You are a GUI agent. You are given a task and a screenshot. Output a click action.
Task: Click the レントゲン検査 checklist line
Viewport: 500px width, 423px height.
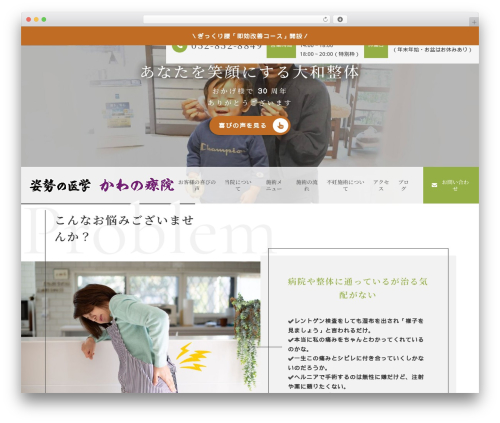click(x=356, y=326)
